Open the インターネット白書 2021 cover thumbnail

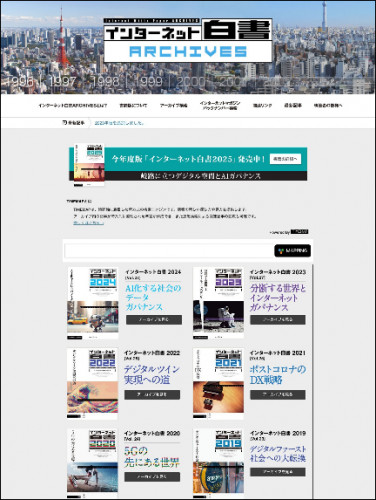pyautogui.click(x=218, y=384)
